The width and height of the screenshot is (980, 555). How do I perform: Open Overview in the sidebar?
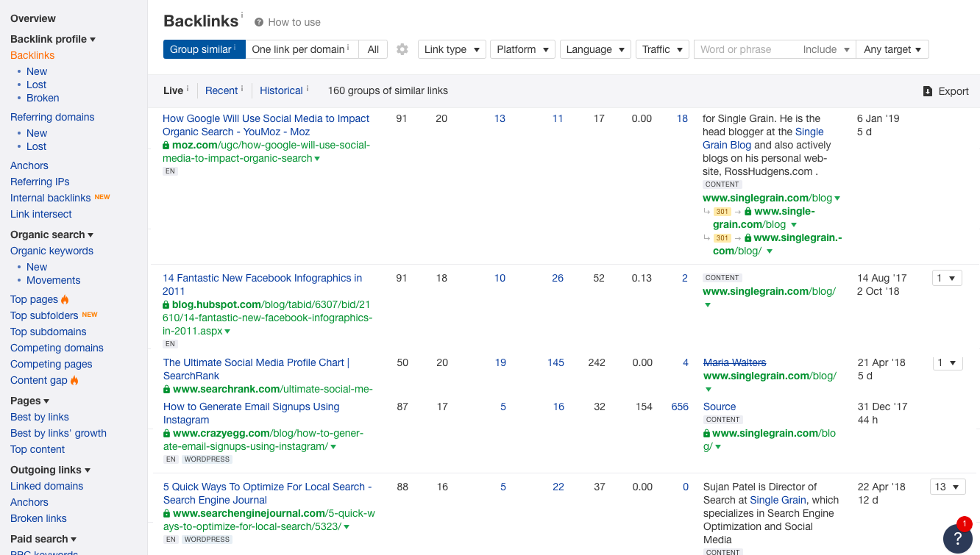[33, 18]
